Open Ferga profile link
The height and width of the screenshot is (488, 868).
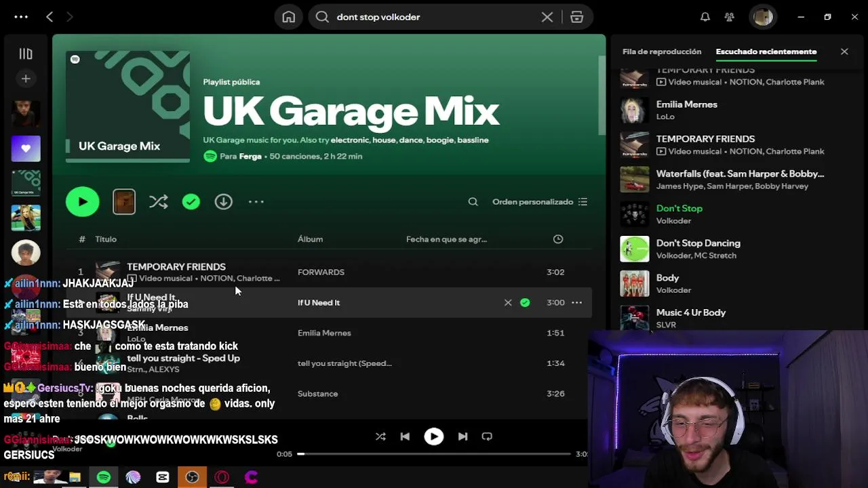pyautogui.click(x=250, y=157)
